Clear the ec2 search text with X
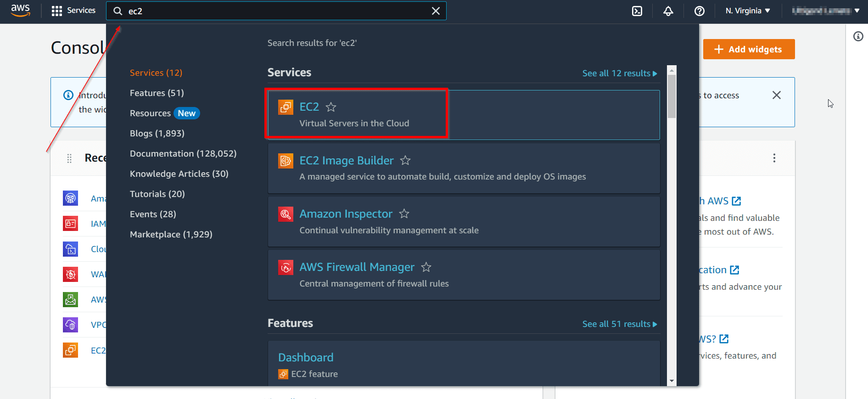 [x=436, y=11]
